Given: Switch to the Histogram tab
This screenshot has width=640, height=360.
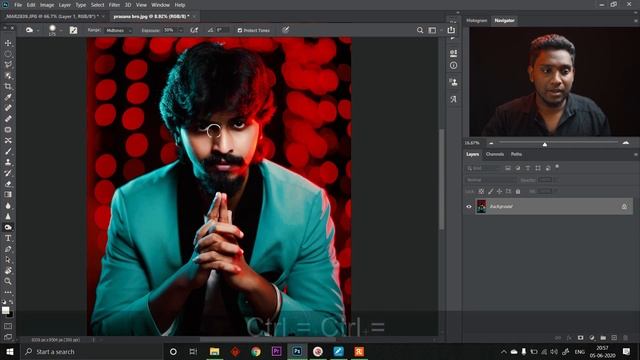Looking at the screenshot, I should point(477,20).
